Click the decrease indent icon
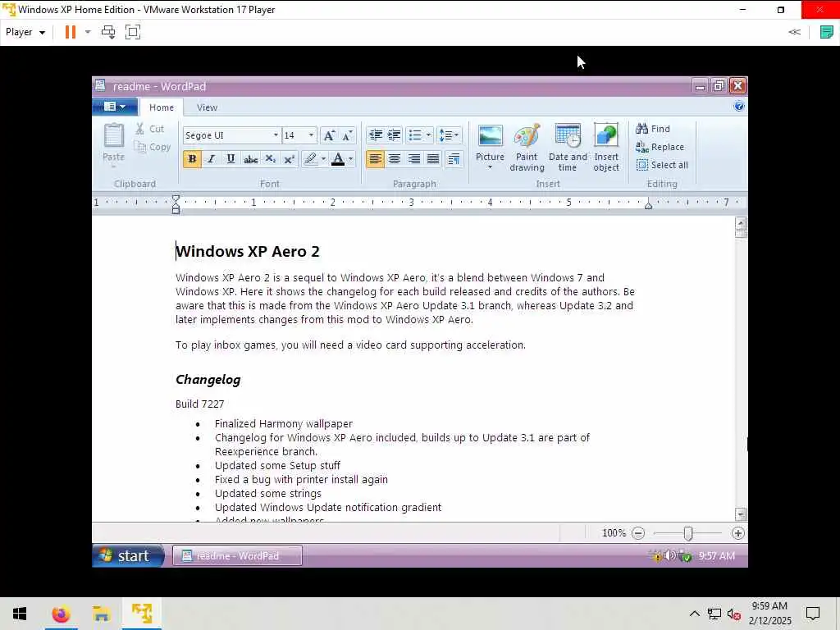The width and height of the screenshot is (840, 630). point(376,135)
